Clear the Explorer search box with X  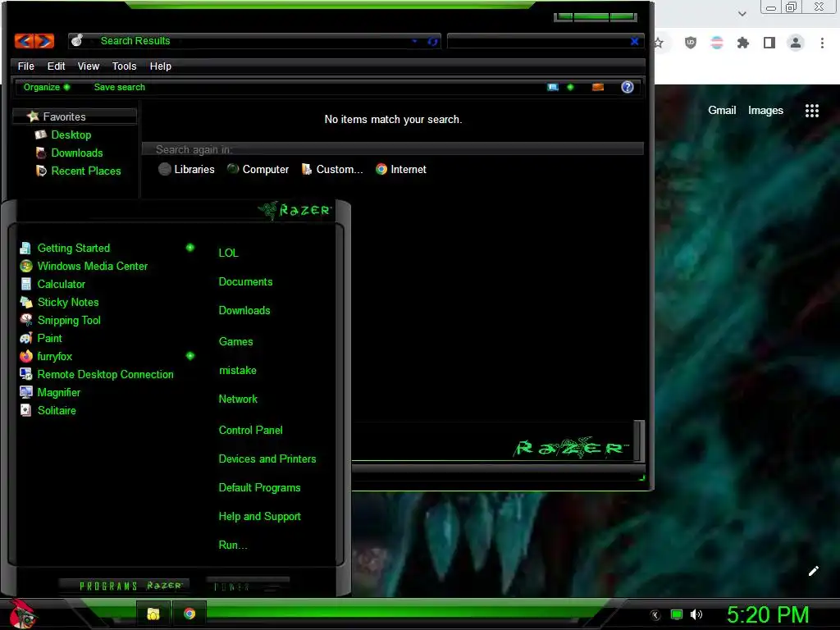click(634, 41)
